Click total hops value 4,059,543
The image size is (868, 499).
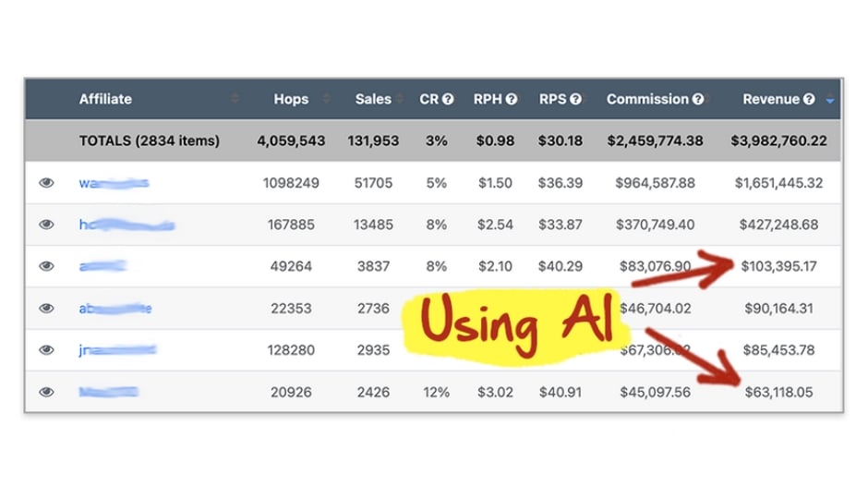[291, 140]
